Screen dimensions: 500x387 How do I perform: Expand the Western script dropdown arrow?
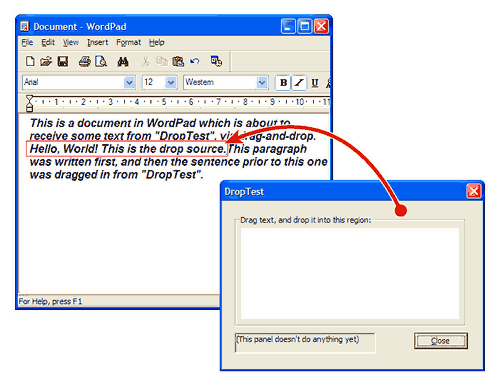(x=262, y=82)
